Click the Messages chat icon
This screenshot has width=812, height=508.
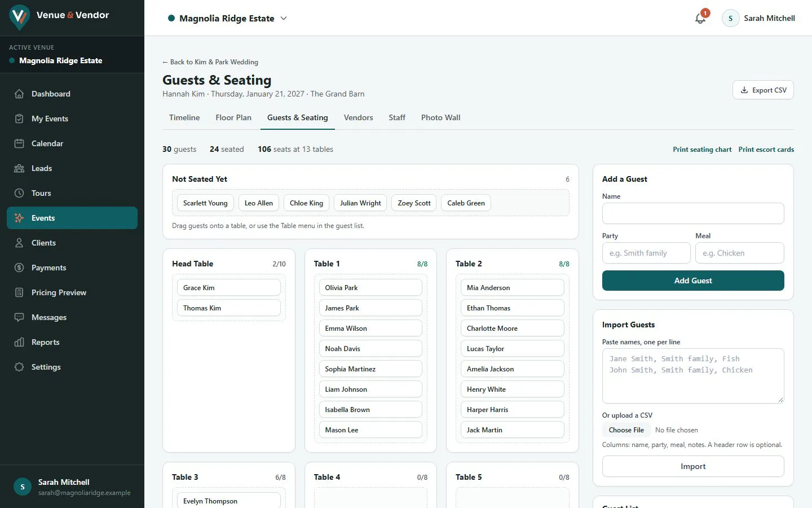coord(19,317)
